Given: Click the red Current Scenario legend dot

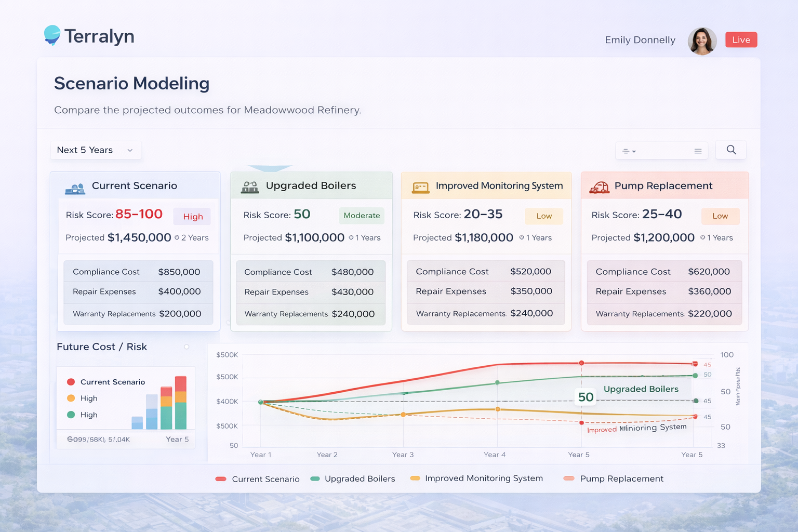Looking at the screenshot, I should click(x=71, y=382).
